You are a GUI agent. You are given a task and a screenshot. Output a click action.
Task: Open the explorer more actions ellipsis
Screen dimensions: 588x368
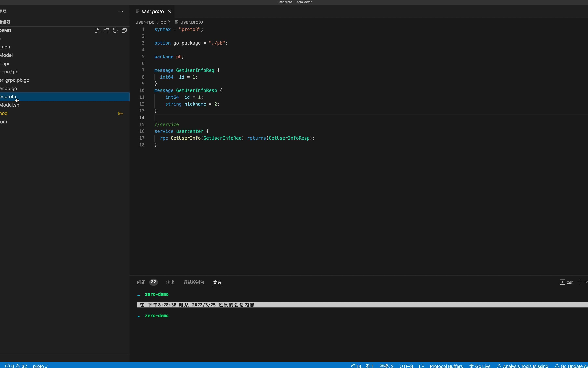[x=121, y=11]
